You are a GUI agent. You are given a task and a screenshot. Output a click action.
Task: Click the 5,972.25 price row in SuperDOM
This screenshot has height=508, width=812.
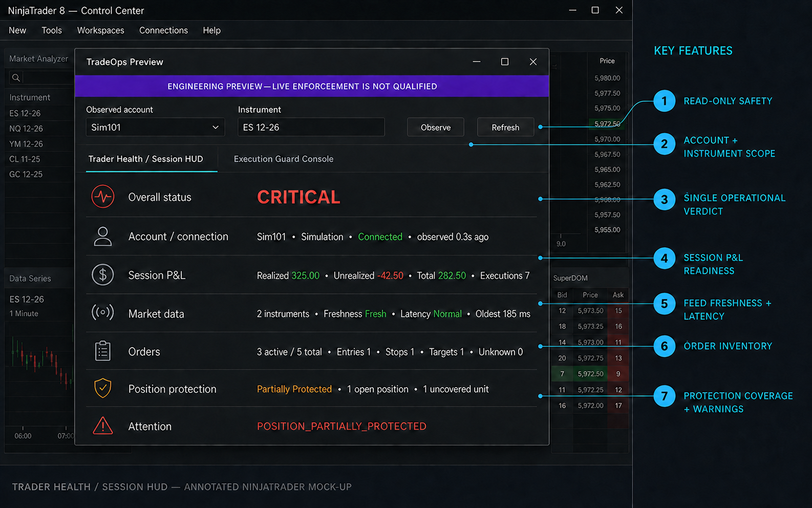590,390
